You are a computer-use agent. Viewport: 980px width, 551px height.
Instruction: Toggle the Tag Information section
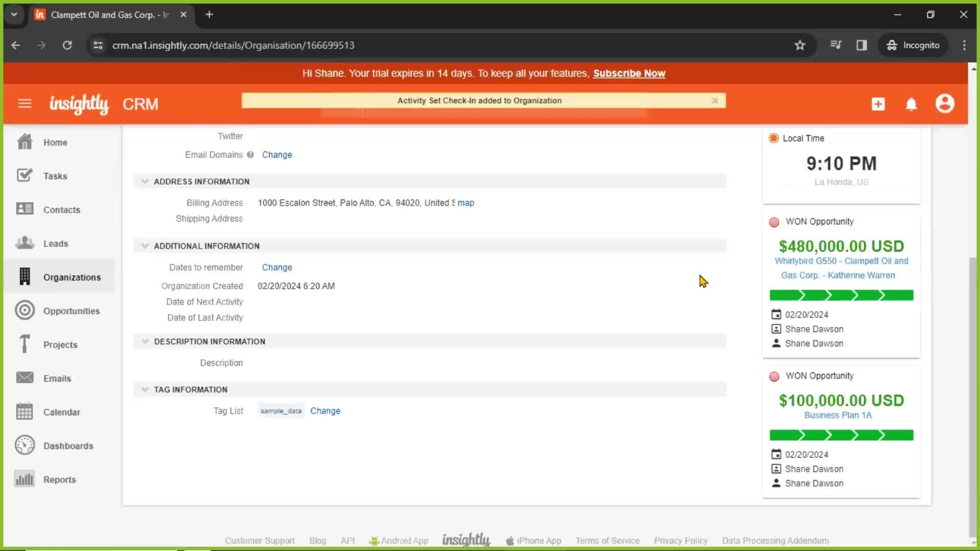point(145,390)
